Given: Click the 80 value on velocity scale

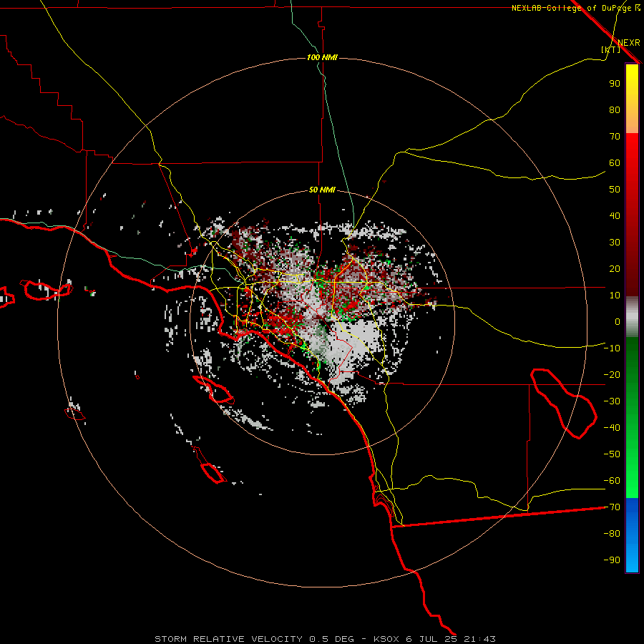Looking at the screenshot, I should [615, 110].
